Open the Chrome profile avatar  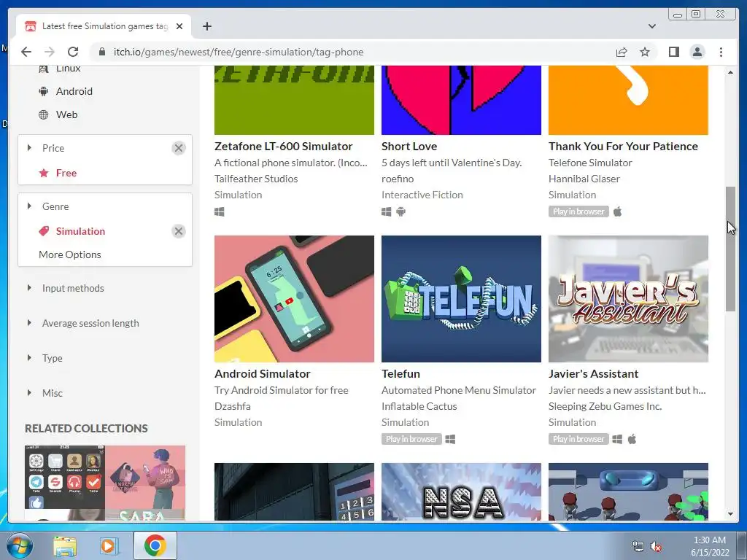[697, 52]
